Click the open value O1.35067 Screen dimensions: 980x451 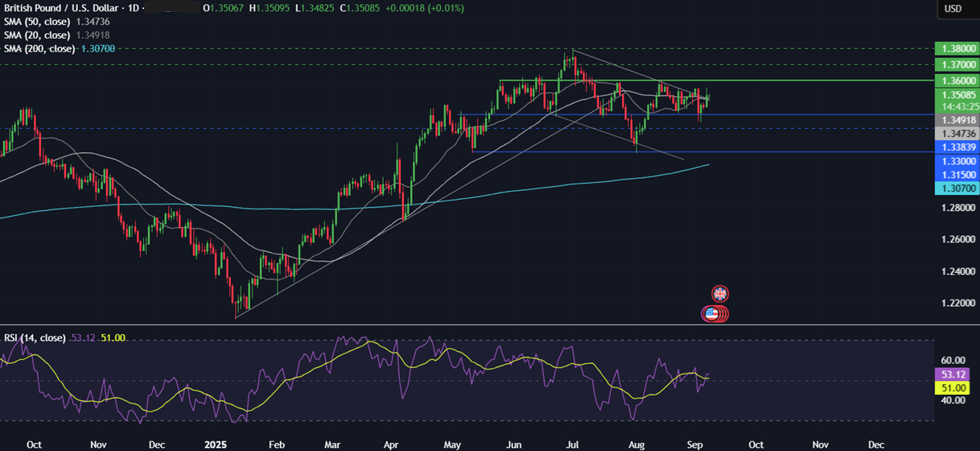(x=224, y=8)
